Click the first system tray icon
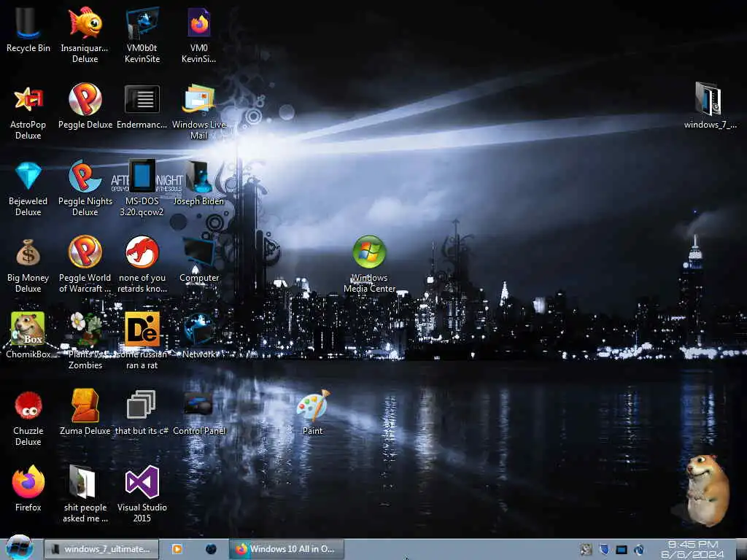Image resolution: width=747 pixels, height=560 pixels. click(586, 550)
